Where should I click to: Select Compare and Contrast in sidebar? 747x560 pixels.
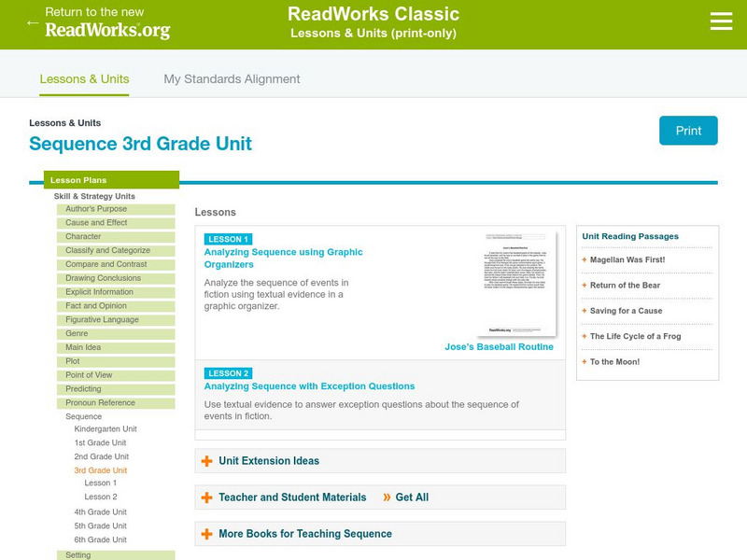pyautogui.click(x=116, y=264)
